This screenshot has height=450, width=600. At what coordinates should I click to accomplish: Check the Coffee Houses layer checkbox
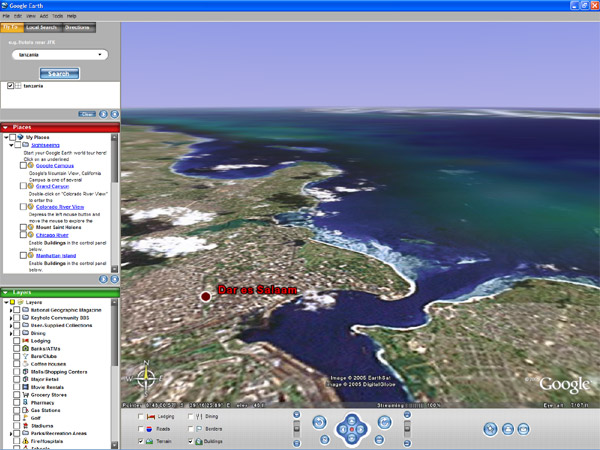click(16, 364)
